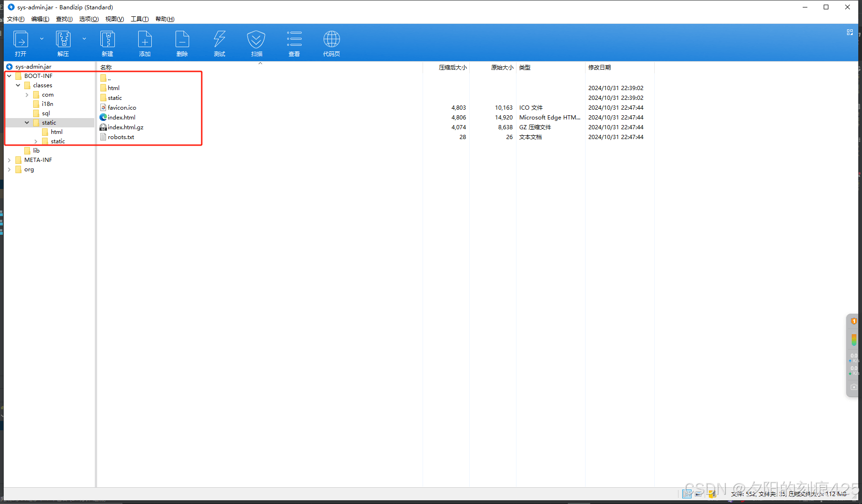Run the 测试 (Test) archive tool
The width and height of the screenshot is (862, 504).
pyautogui.click(x=219, y=43)
